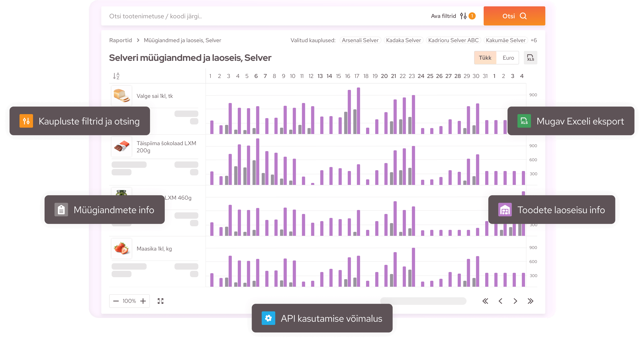Click the Müügiandmete info label
The image size is (644, 342).
[114, 210]
